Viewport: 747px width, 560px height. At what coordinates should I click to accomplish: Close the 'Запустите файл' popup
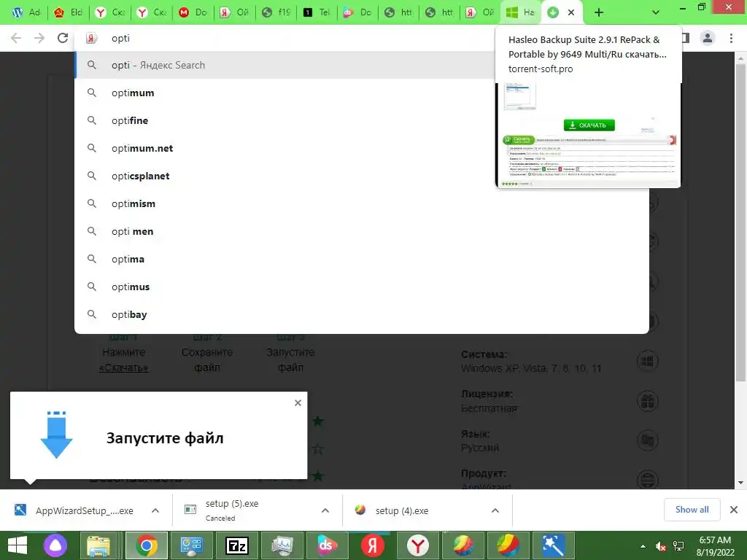298,402
